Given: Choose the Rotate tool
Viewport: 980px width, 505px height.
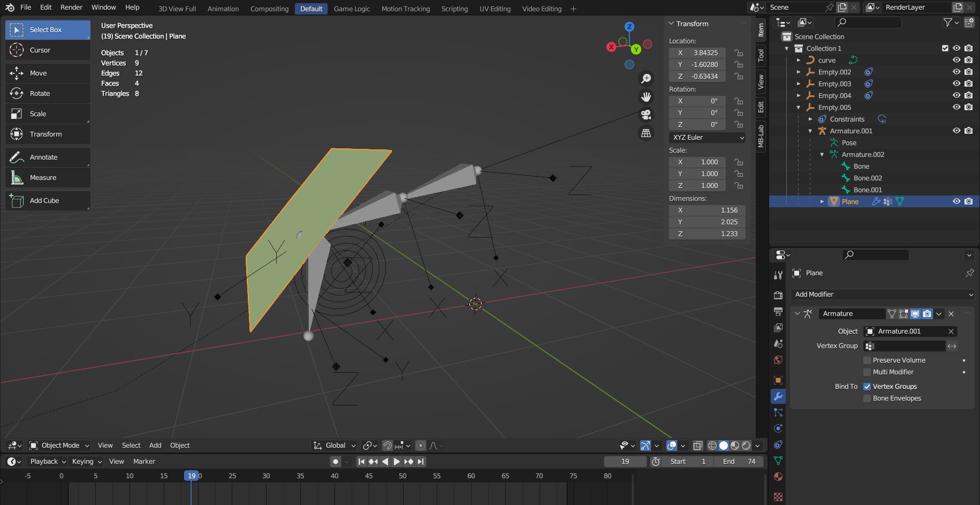Looking at the screenshot, I should 48,93.
